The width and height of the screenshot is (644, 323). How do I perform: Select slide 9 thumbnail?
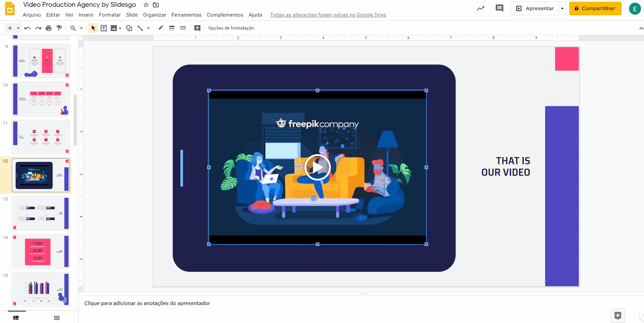tap(41, 61)
